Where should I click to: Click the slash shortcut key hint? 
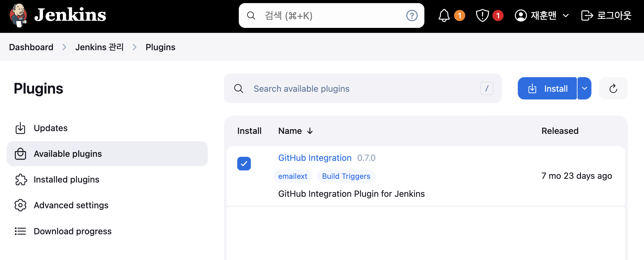pyautogui.click(x=487, y=89)
